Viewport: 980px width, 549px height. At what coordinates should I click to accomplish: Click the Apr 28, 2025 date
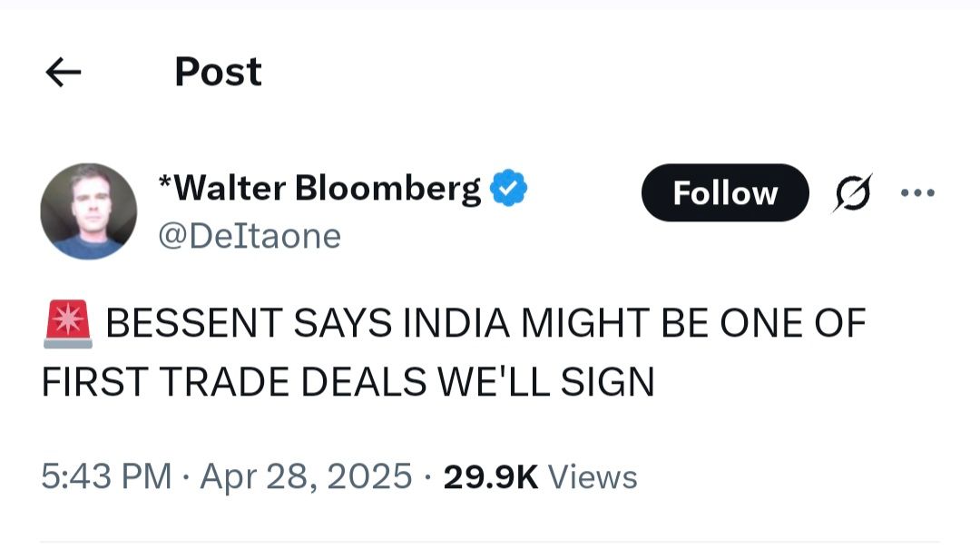[x=306, y=476]
